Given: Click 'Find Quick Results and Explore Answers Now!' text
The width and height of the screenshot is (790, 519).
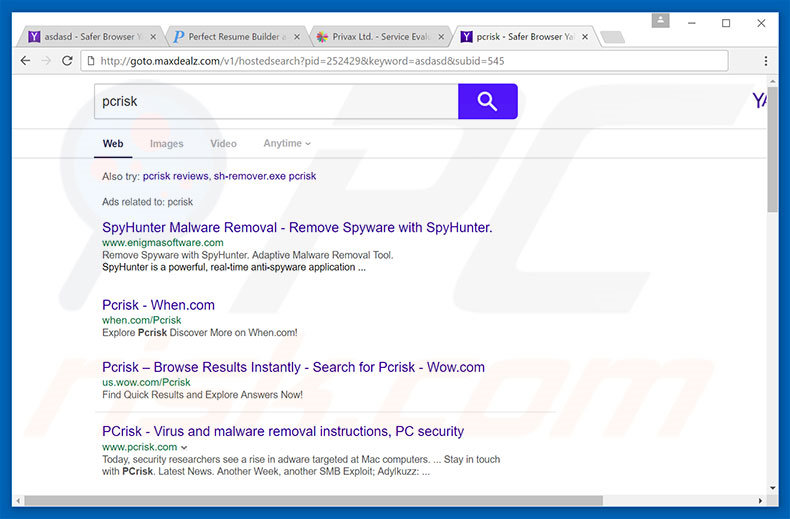Looking at the screenshot, I should 202,395.
